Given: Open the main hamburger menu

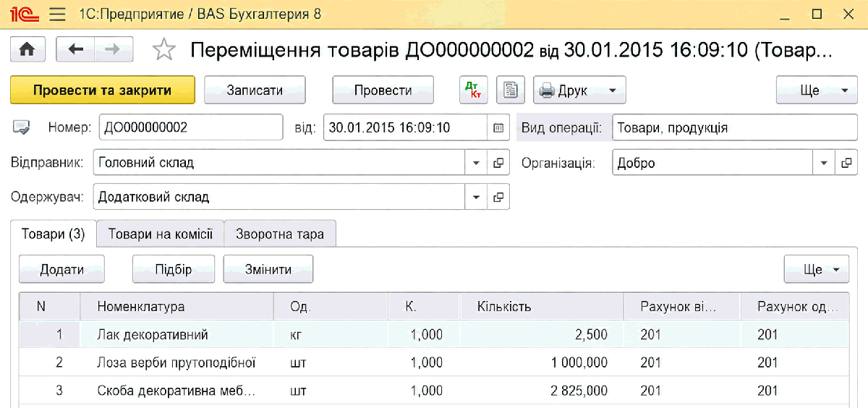Looking at the screenshot, I should (x=59, y=14).
